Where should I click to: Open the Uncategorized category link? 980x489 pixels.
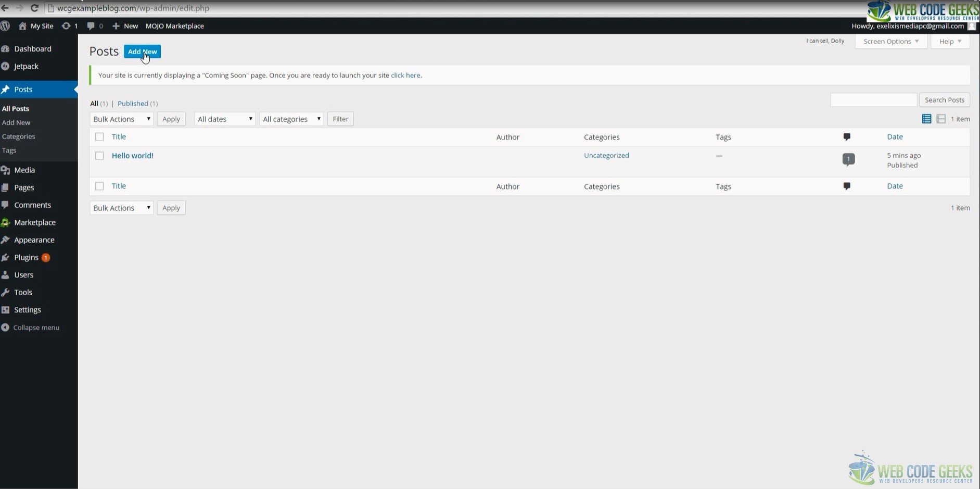tap(606, 155)
